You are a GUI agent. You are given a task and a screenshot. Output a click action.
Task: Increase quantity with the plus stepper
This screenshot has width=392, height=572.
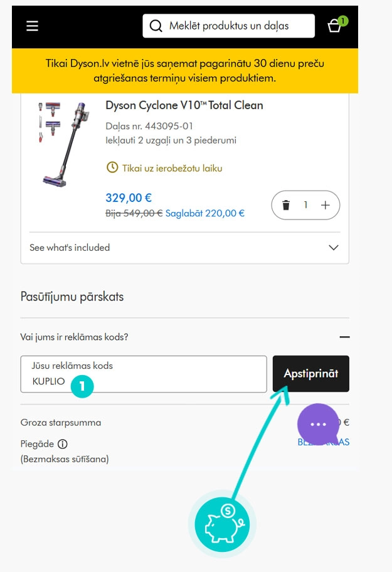click(325, 205)
